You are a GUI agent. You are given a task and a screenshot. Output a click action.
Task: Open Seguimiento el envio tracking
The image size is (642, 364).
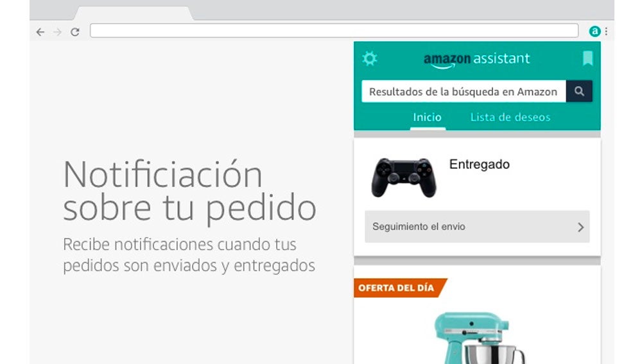[477, 227]
